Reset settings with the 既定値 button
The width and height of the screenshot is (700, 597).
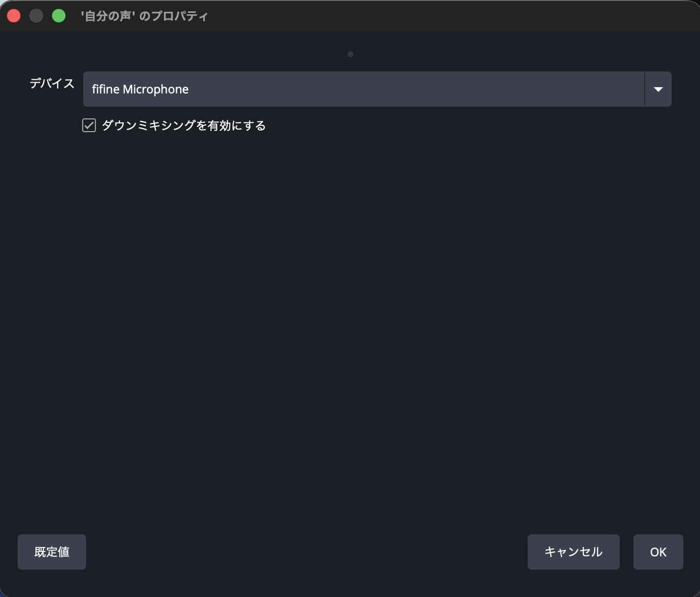click(52, 552)
